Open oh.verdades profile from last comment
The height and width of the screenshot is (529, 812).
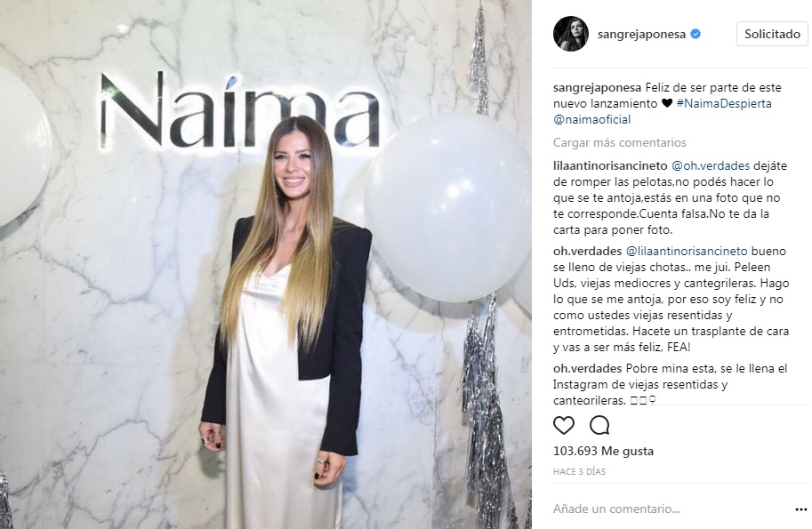[x=587, y=369]
